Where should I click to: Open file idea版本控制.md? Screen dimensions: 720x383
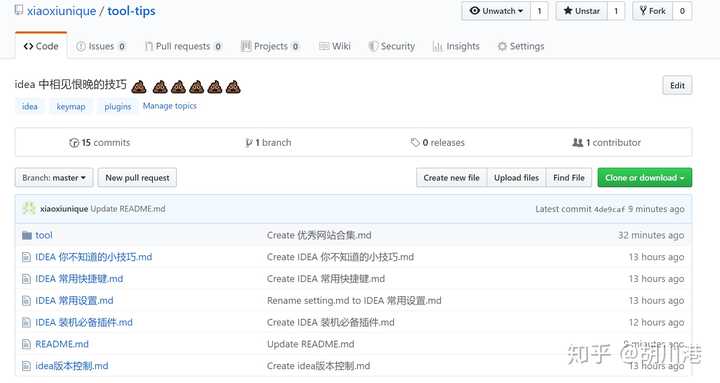tap(72, 366)
